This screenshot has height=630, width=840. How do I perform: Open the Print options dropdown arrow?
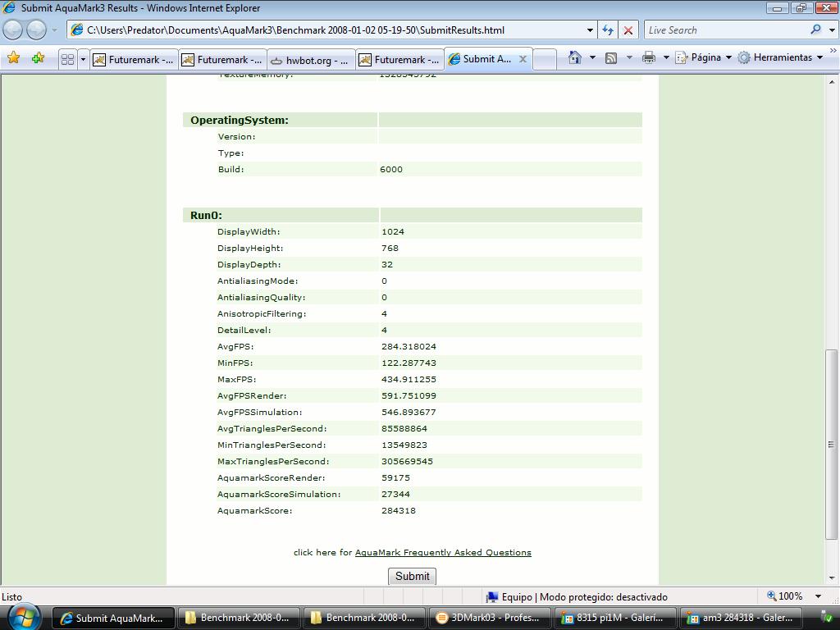[x=666, y=57]
